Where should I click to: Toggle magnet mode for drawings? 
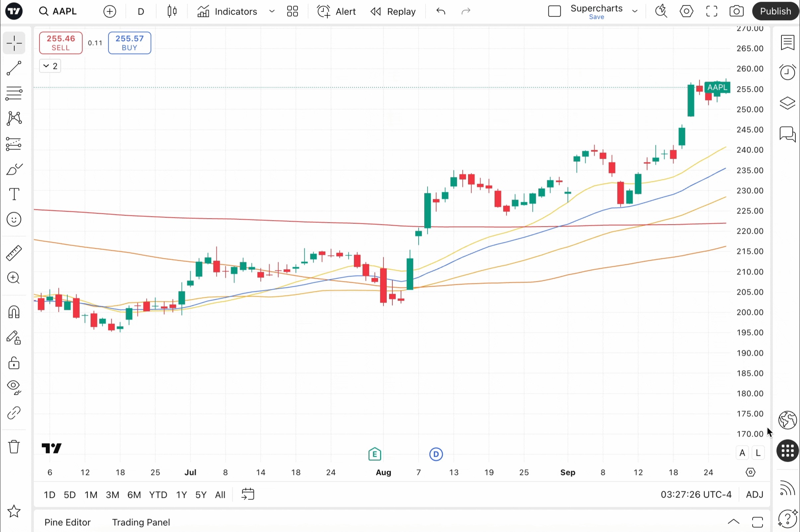point(14,312)
